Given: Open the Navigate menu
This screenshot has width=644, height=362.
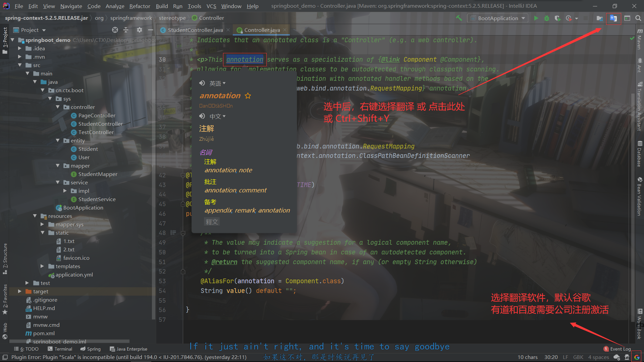Looking at the screenshot, I should [x=71, y=6].
